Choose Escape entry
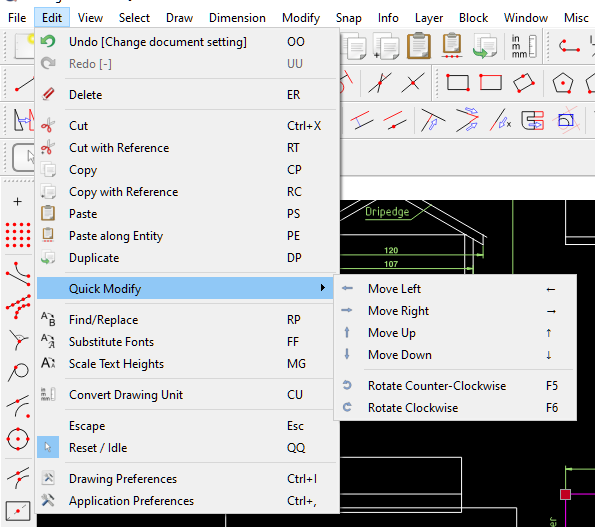 (187, 426)
